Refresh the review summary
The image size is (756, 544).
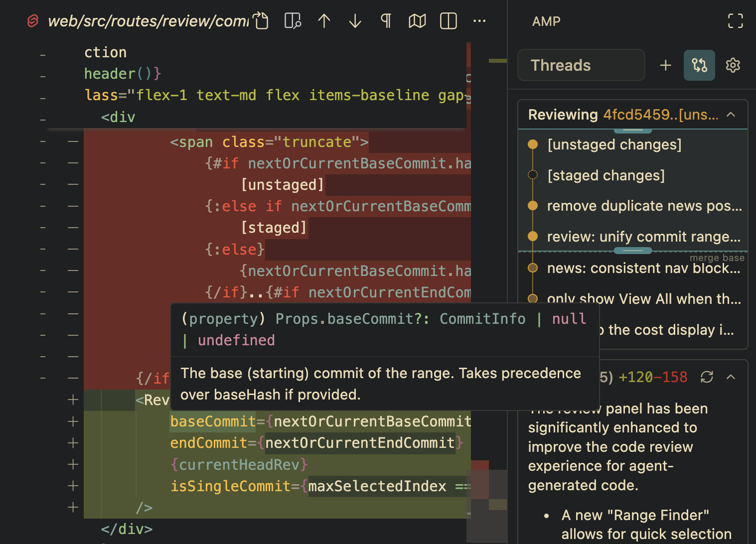[x=707, y=377]
